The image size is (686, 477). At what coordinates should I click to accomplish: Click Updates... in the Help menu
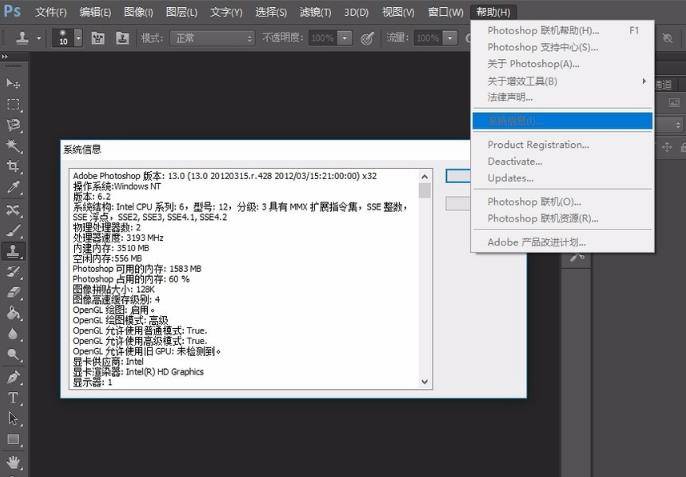510,178
